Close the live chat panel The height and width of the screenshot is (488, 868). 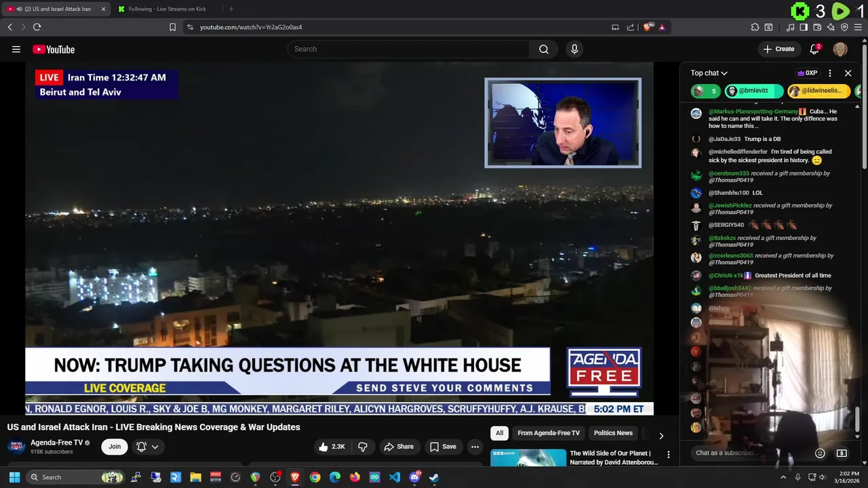click(848, 73)
